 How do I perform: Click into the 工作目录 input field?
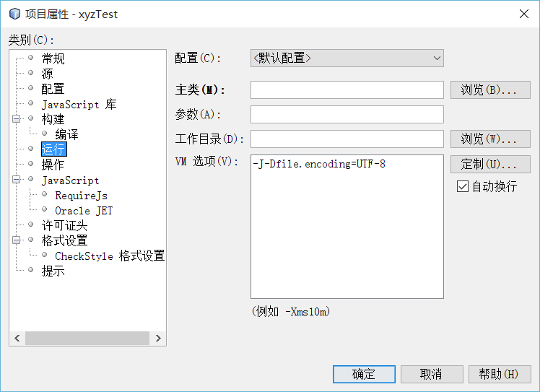[x=347, y=139]
